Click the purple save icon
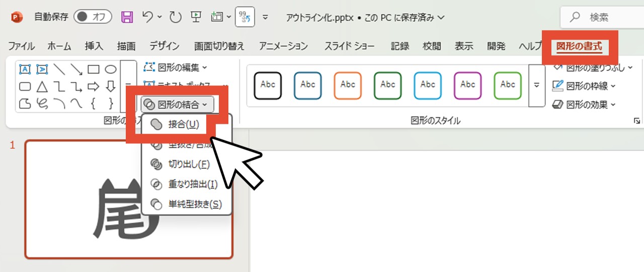This screenshot has width=644, height=272. [x=128, y=17]
